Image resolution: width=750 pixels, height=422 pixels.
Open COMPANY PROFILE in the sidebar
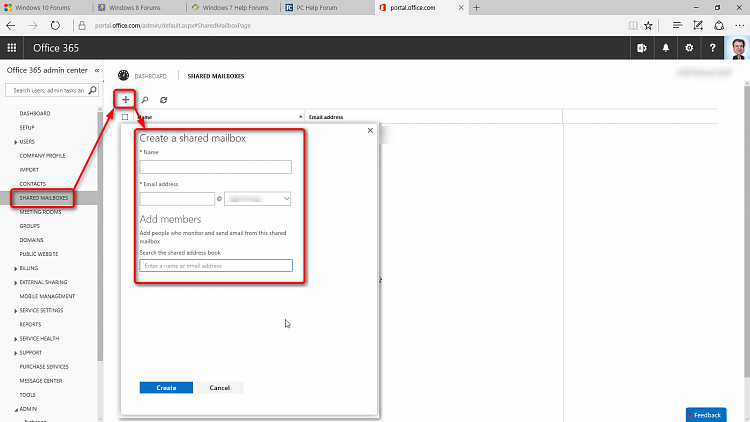pyautogui.click(x=42, y=155)
